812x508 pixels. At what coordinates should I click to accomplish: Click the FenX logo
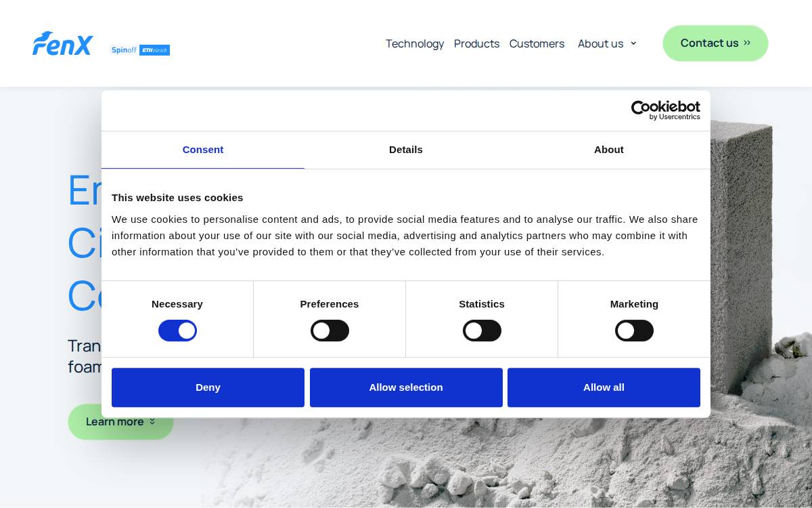click(63, 43)
